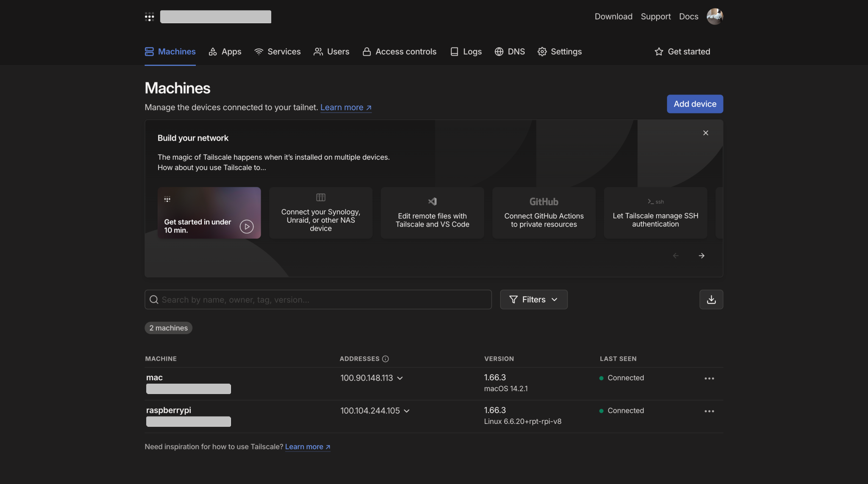This screenshot has width=868, height=484.
Task: Click the Tailscale logo dots icon
Action: (x=149, y=17)
